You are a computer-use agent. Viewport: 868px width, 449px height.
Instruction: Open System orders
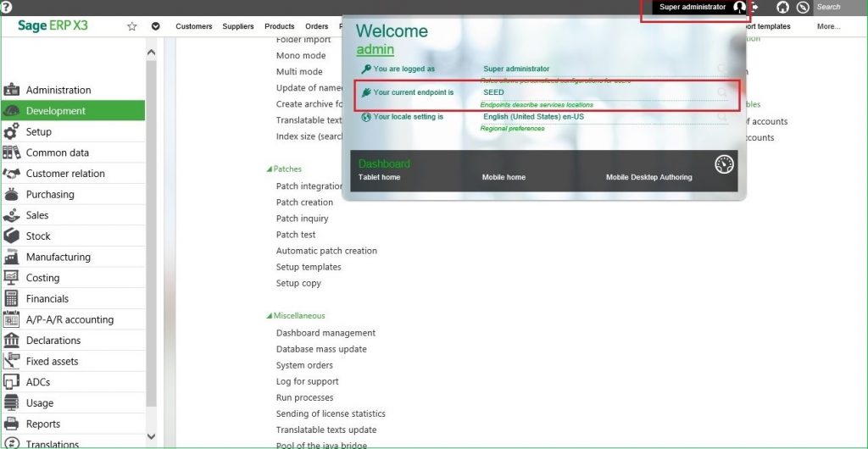click(x=304, y=365)
